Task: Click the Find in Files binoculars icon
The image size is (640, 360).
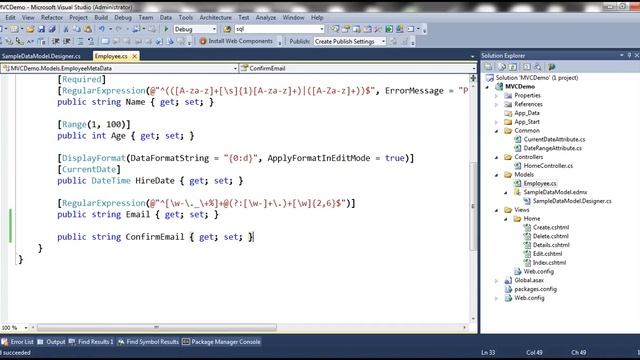Action: (227, 29)
